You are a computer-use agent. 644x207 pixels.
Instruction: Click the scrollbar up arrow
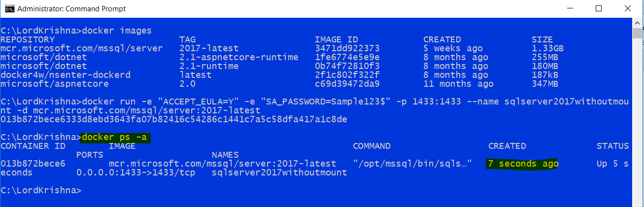(638, 23)
